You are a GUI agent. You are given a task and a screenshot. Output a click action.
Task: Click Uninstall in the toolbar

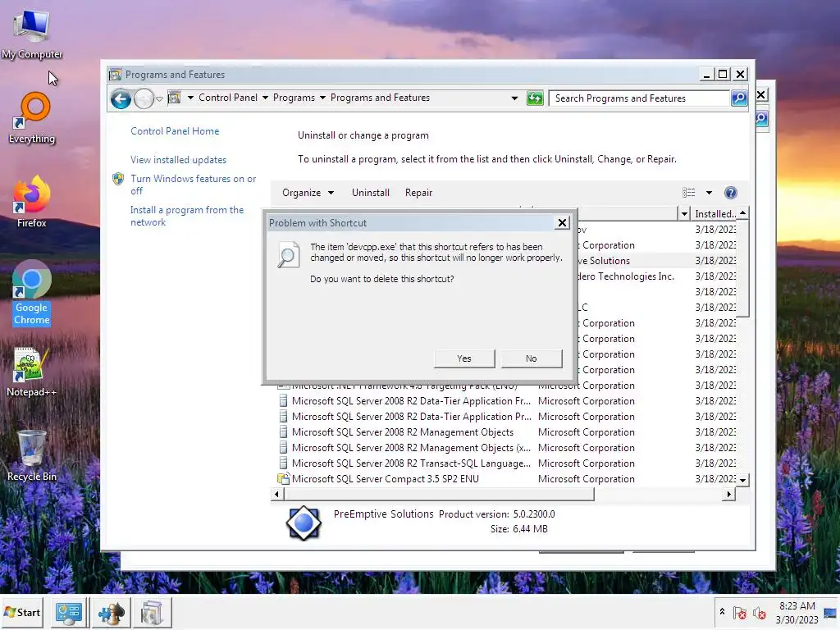(x=370, y=192)
